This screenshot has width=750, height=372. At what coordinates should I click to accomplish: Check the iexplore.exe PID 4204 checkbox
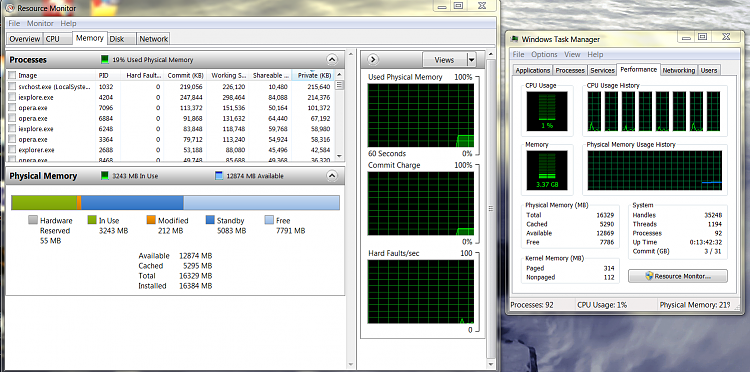coord(12,97)
